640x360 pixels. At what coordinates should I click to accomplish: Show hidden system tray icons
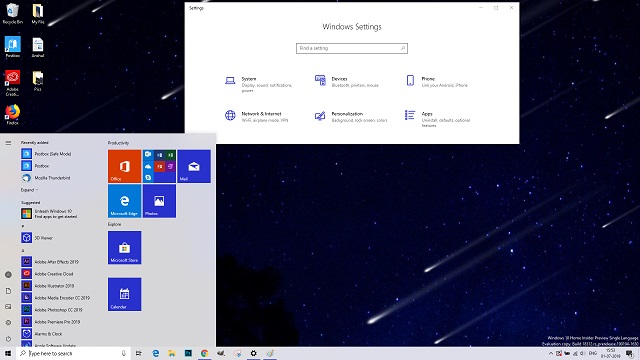point(551,353)
